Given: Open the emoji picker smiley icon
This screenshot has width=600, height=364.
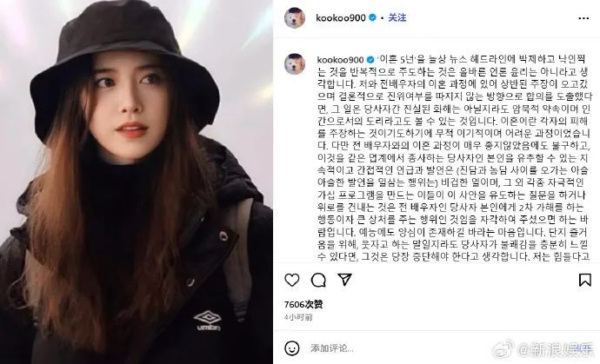Looking at the screenshot, I should [x=292, y=348].
